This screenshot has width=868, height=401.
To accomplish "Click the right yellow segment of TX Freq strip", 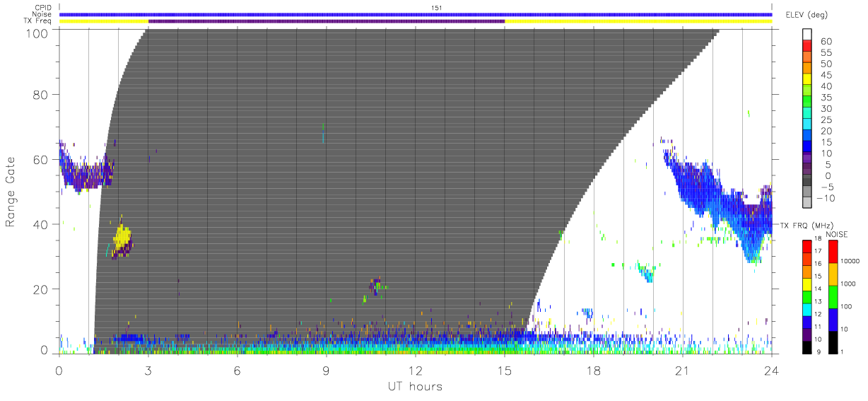I will tap(638, 21).
